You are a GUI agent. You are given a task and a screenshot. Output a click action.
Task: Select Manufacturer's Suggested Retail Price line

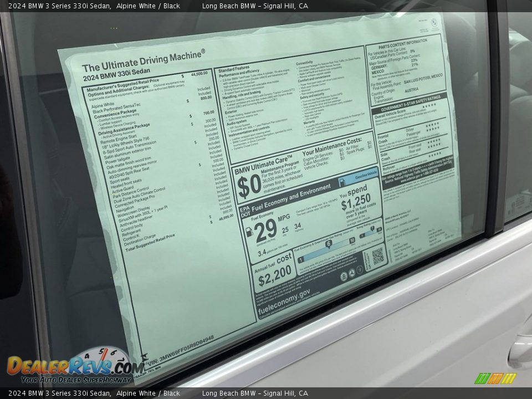(122, 85)
